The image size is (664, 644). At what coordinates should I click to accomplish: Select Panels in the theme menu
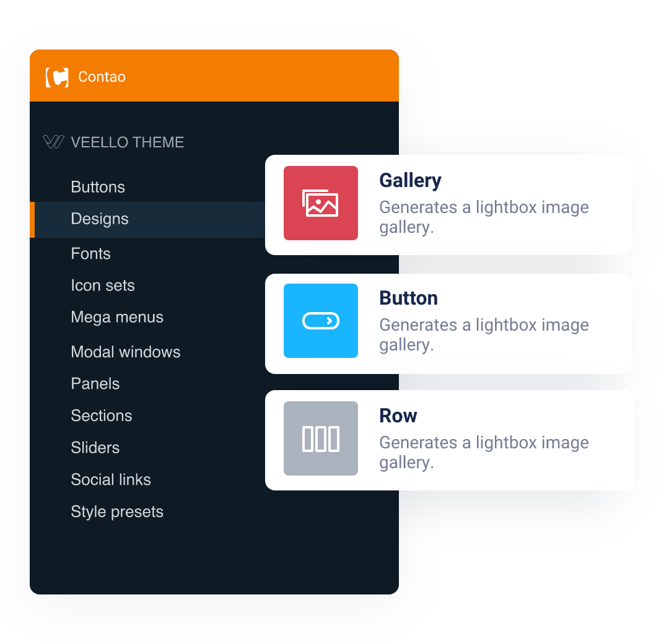[95, 383]
